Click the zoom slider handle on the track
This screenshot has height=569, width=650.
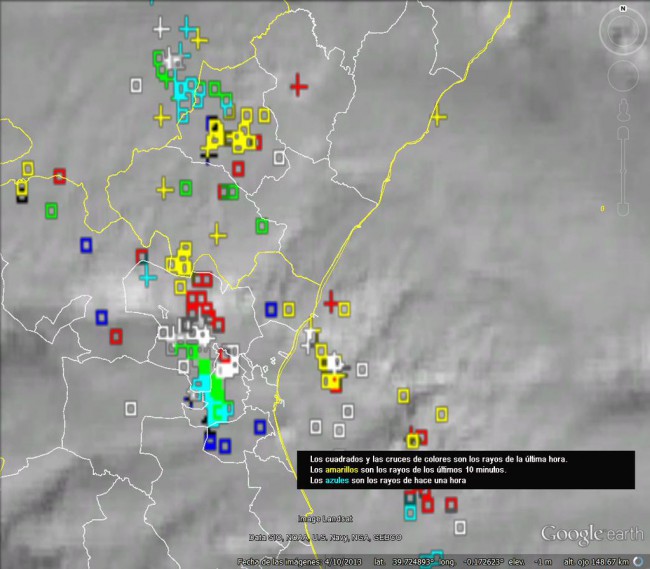click(623, 171)
